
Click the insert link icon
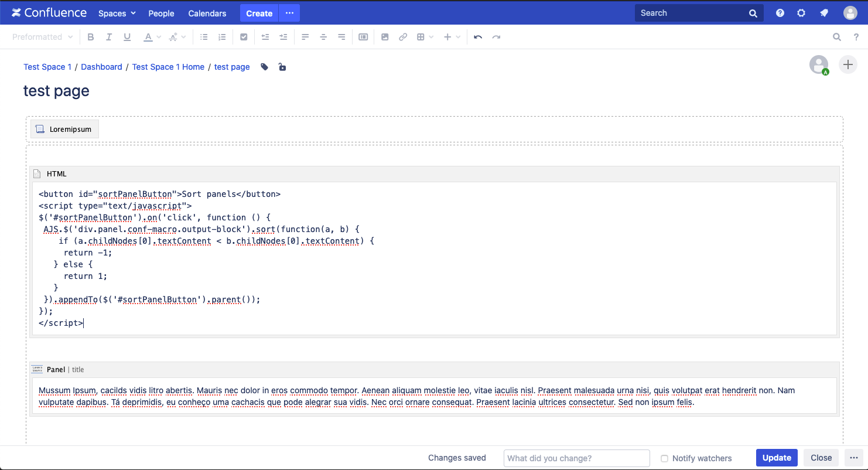click(403, 37)
